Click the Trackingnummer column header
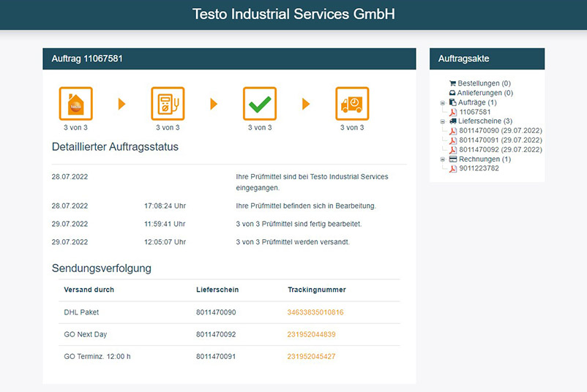 [317, 290]
